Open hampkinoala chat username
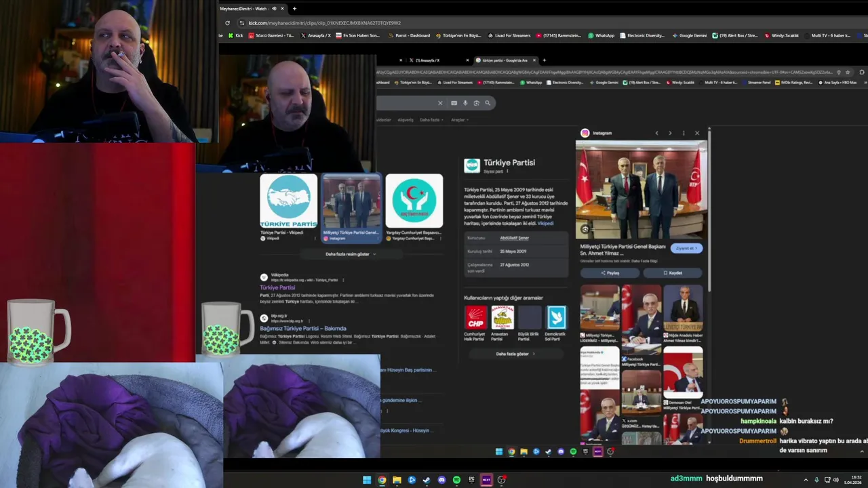This screenshot has height=488, width=868. click(757, 421)
